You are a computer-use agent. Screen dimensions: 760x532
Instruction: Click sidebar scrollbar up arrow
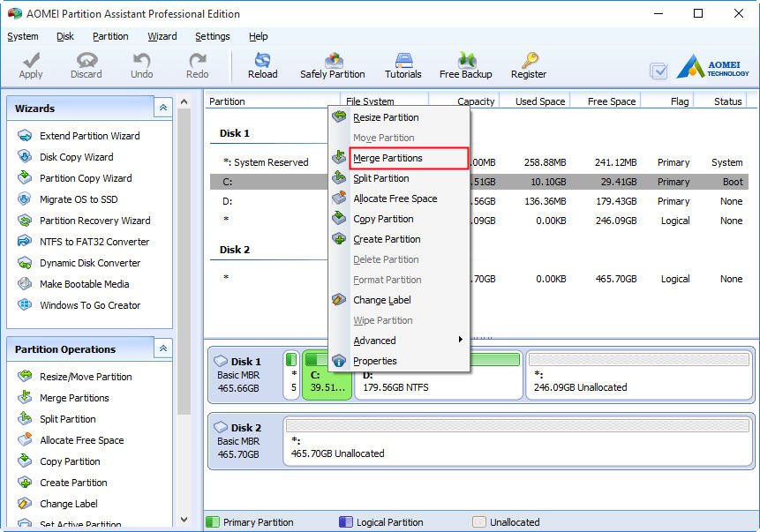point(184,101)
